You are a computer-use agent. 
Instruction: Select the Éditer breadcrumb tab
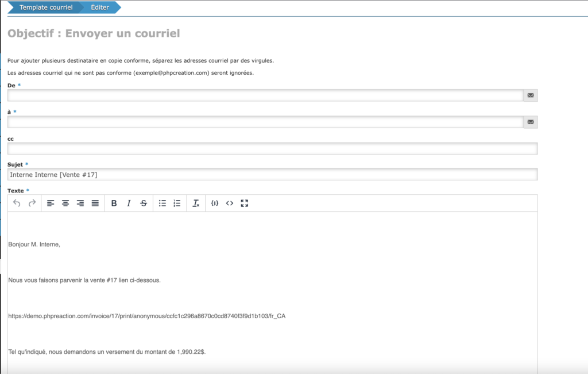(100, 7)
